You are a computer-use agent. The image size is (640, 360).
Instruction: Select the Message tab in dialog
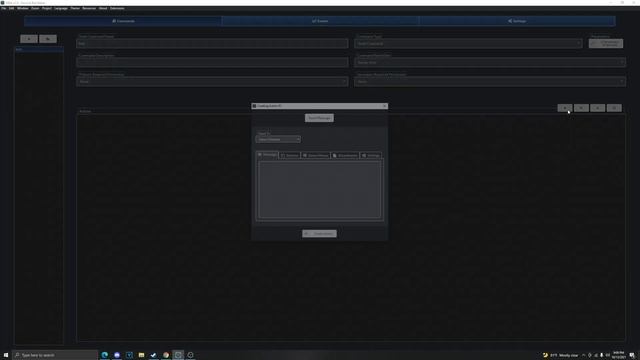267,155
